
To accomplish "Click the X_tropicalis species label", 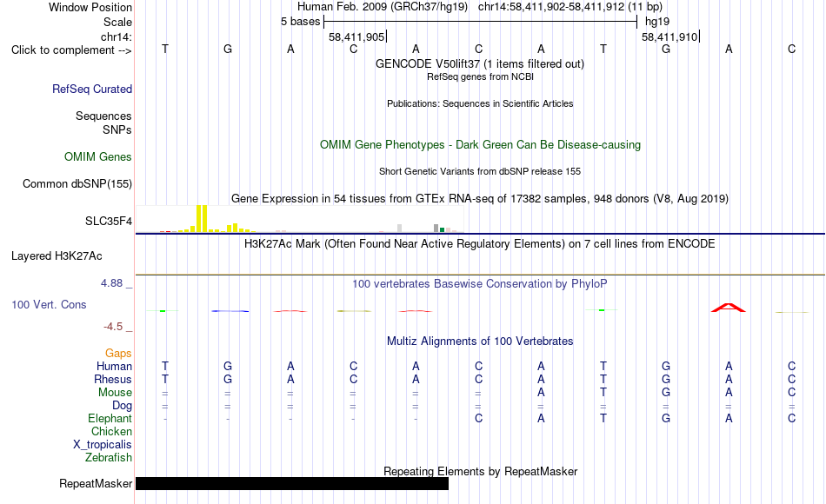I will [103, 445].
